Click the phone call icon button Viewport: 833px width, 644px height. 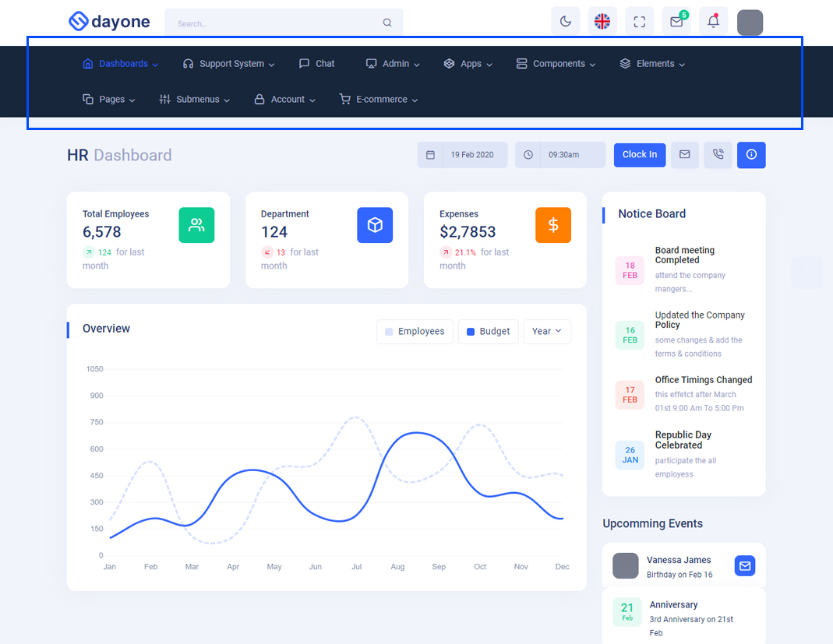pos(718,155)
